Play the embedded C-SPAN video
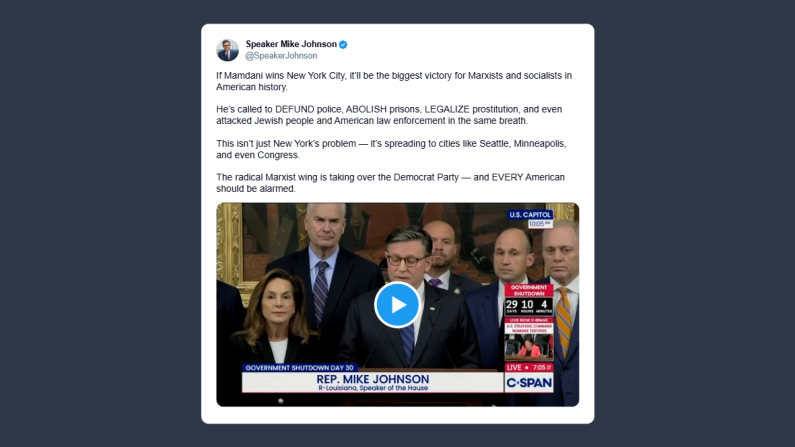Screen dimensions: 795x447 pyautogui.click(x=397, y=305)
